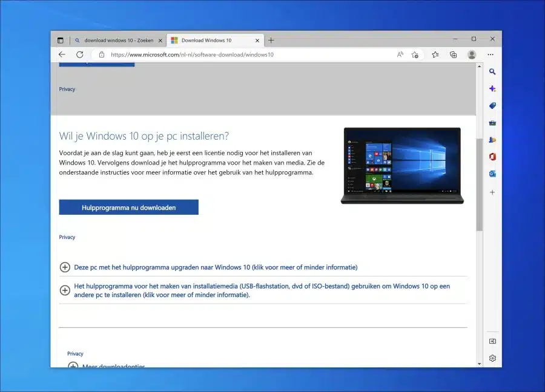Minimize the Edge browser window
This screenshot has height=392, width=545.
pyautogui.click(x=455, y=39)
